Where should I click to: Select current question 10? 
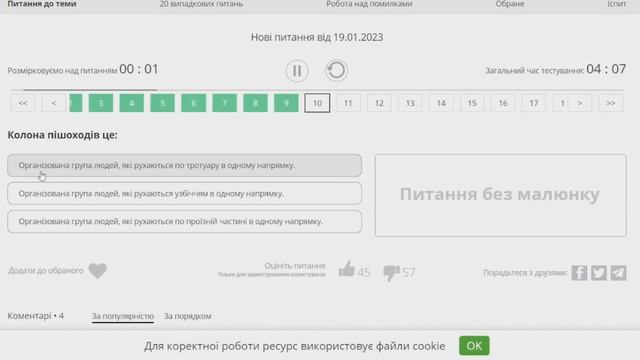317,103
